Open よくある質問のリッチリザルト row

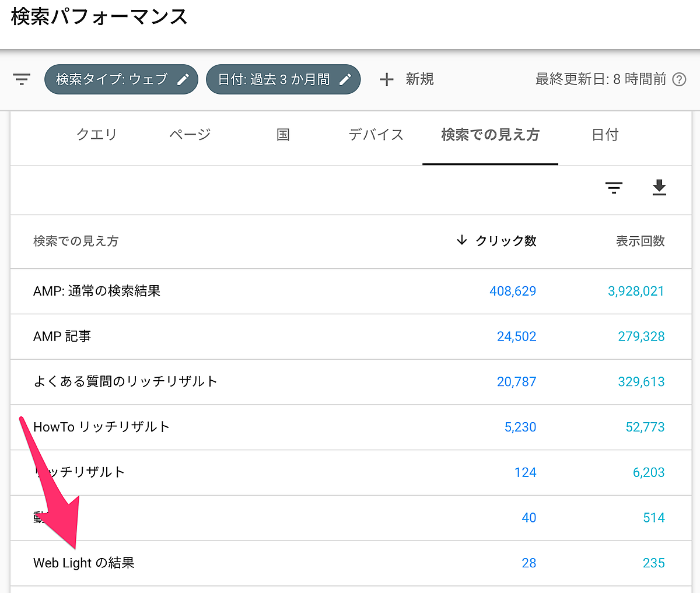pos(125,381)
